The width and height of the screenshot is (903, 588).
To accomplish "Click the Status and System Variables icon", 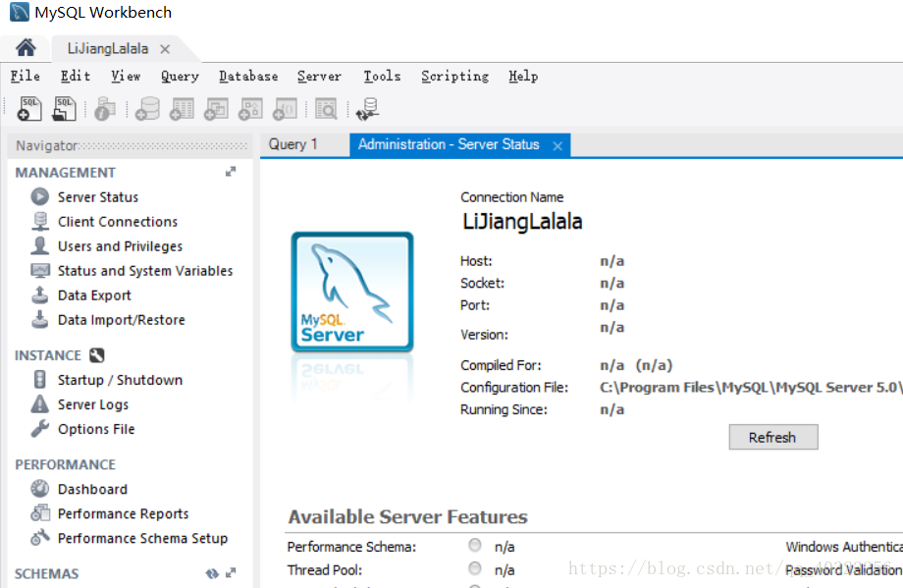I will tap(39, 270).
